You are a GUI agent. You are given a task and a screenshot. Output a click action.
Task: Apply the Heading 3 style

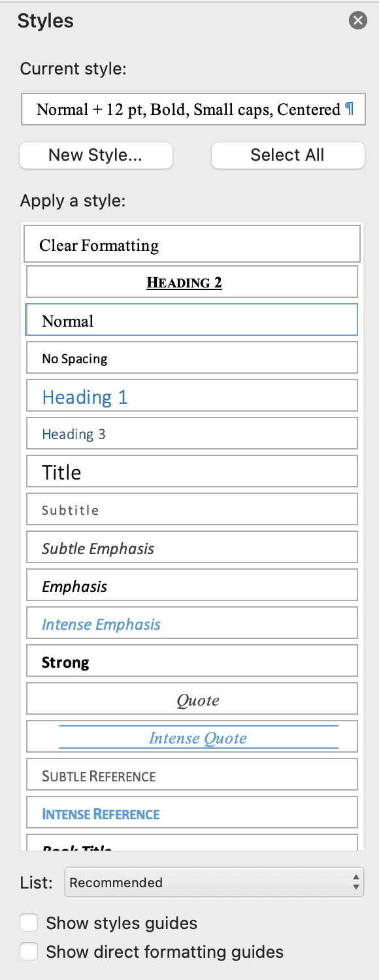[191, 433]
